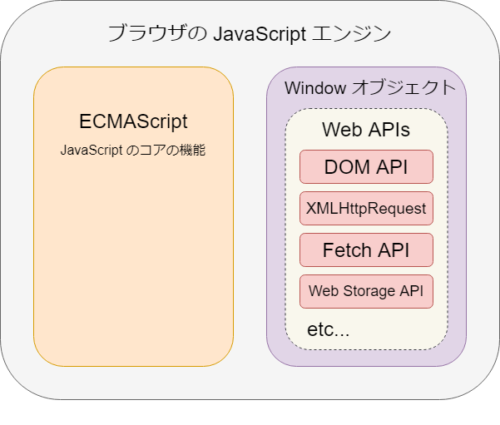The height and width of the screenshot is (425, 500).
Task: Click the 'JavaScript のコアの機能' subtitle
Action: pos(133,150)
